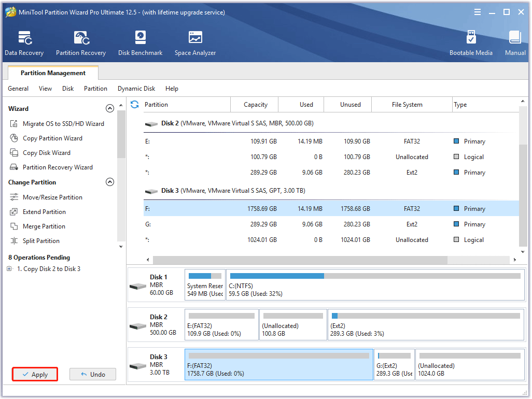Select the 100.8 GB unallocated block on Disk 2
Image resolution: width=532 pixels, height=399 pixels.
pyautogui.click(x=293, y=324)
